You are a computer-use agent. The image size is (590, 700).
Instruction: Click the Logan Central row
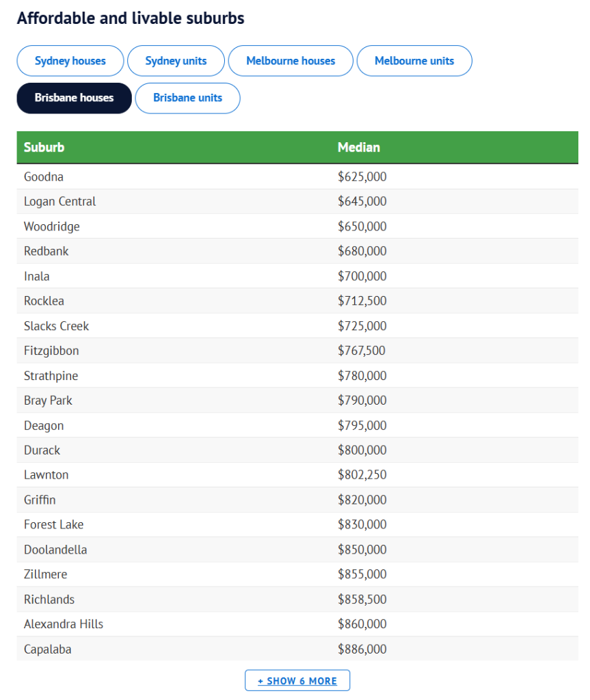tap(297, 202)
